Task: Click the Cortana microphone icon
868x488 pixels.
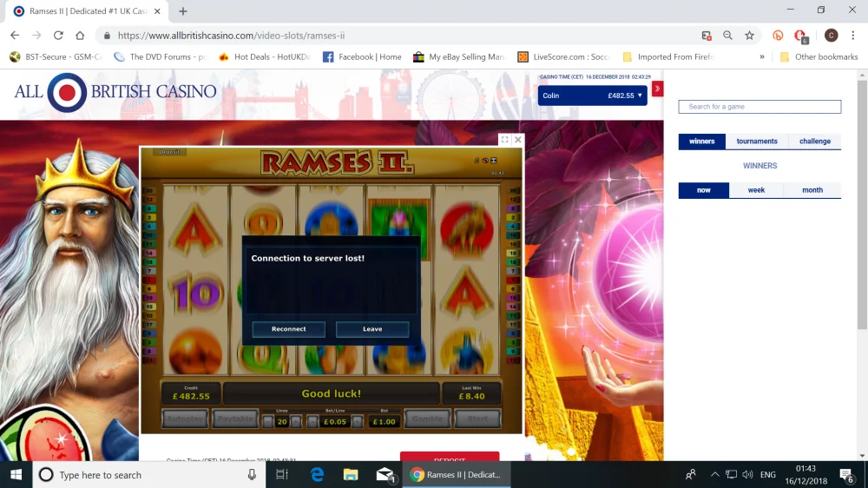Action: pyautogui.click(x=252, y=475)
